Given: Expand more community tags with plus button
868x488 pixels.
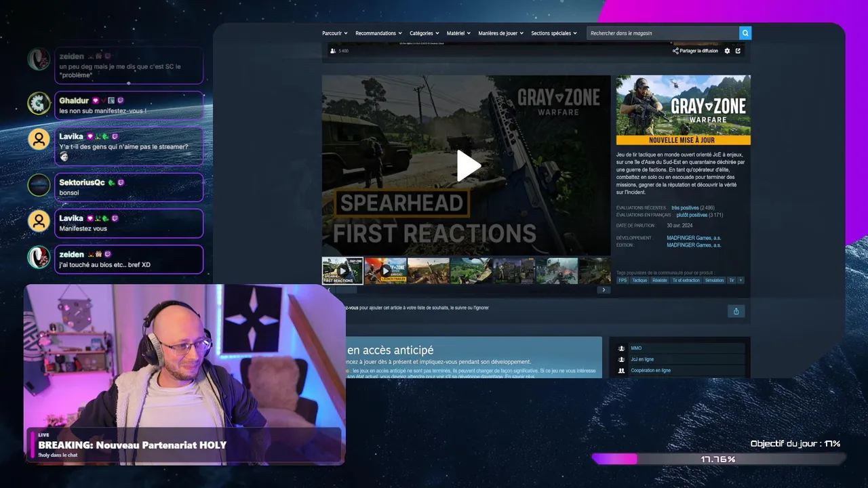Looking at the screenshot, I should point(741,280).
